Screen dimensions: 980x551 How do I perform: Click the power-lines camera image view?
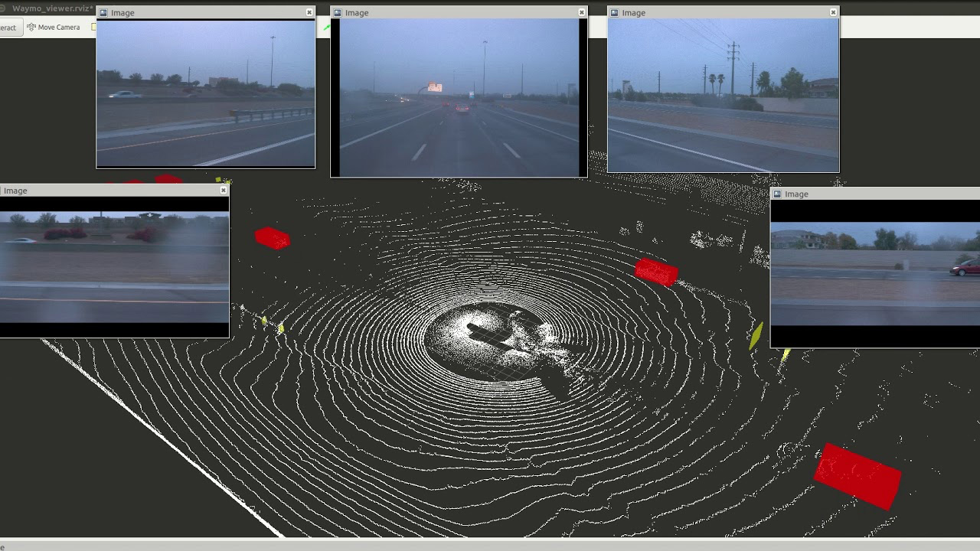click(x=723, y=95)
